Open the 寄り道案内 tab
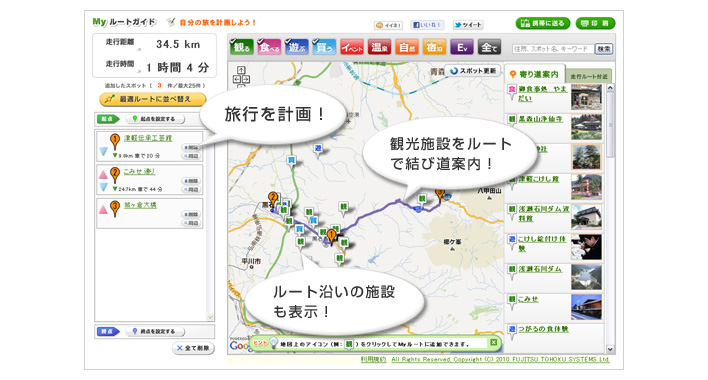The width and height of the screenshot is (708, 380). click(534, 74)
